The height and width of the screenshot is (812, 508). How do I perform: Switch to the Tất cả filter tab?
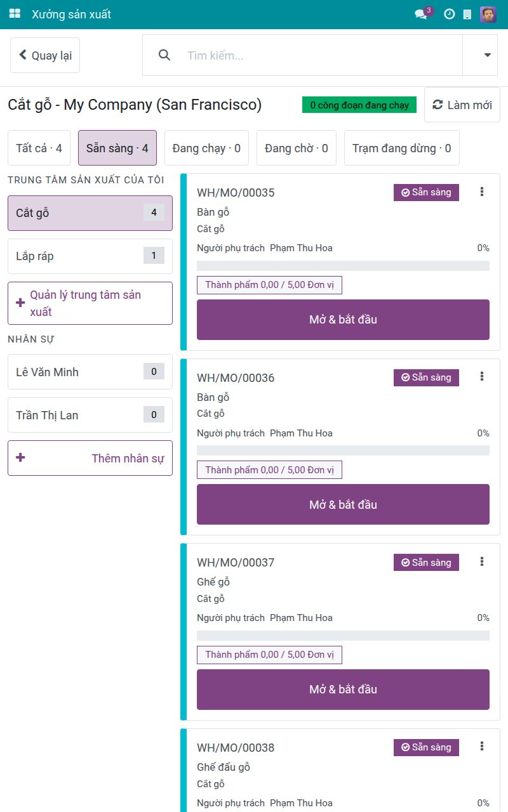(x=39, y=148)
